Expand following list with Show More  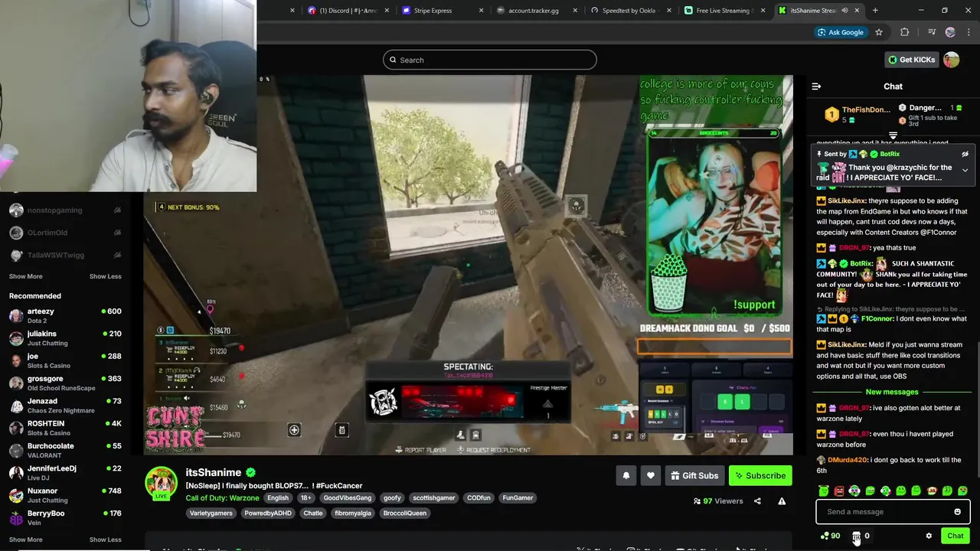pyautogui.click(x=25, y=276)
